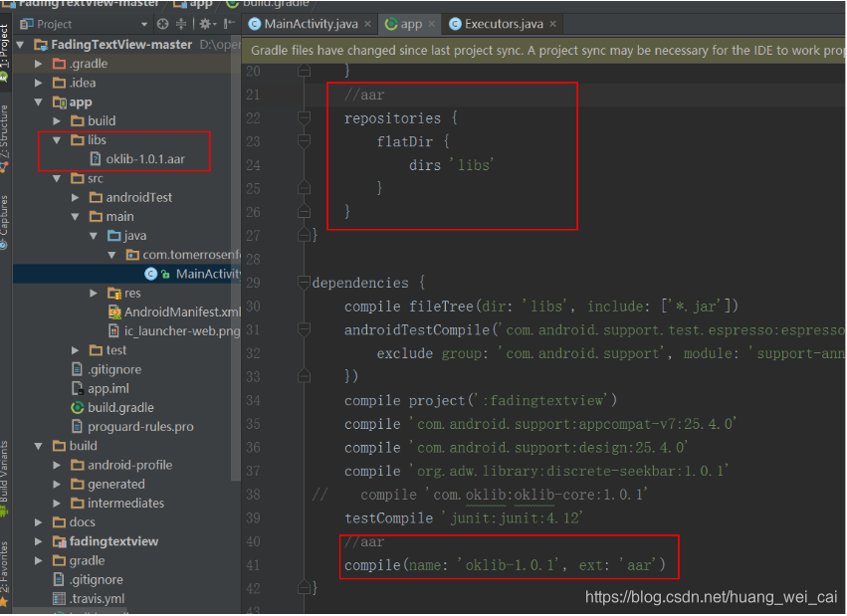Click the res folder icon
This screenshot has height=616, width=847.
(x=114, y=294)
